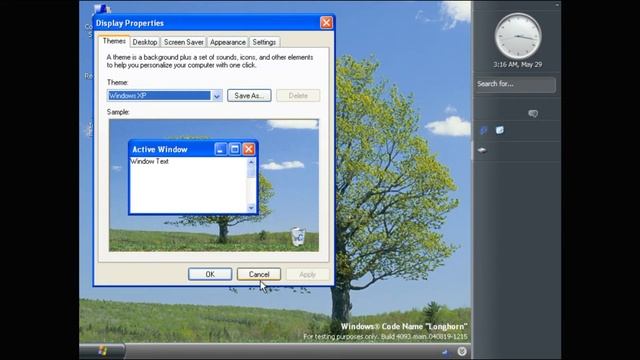The width and height of the screenshot is (640, 360).
Task: Open the Start menu flag button
Action: point(102,351)
